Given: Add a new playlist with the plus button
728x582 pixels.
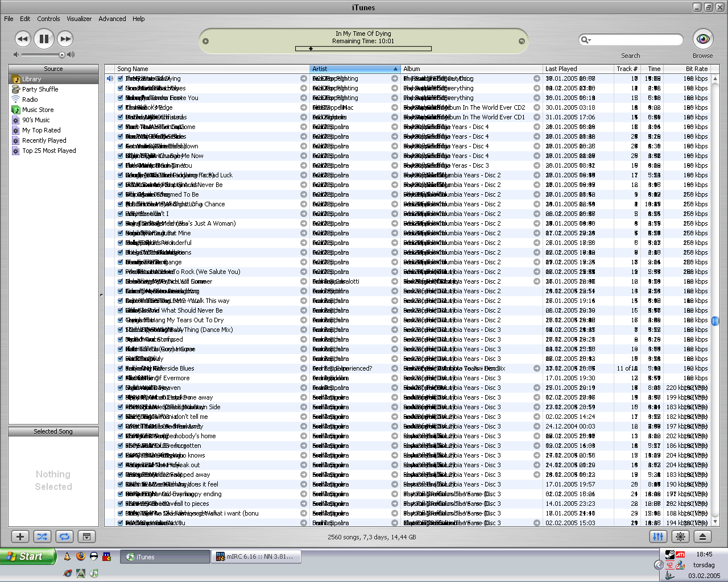Looking at the screenshot, I should [x=20, y=537].
